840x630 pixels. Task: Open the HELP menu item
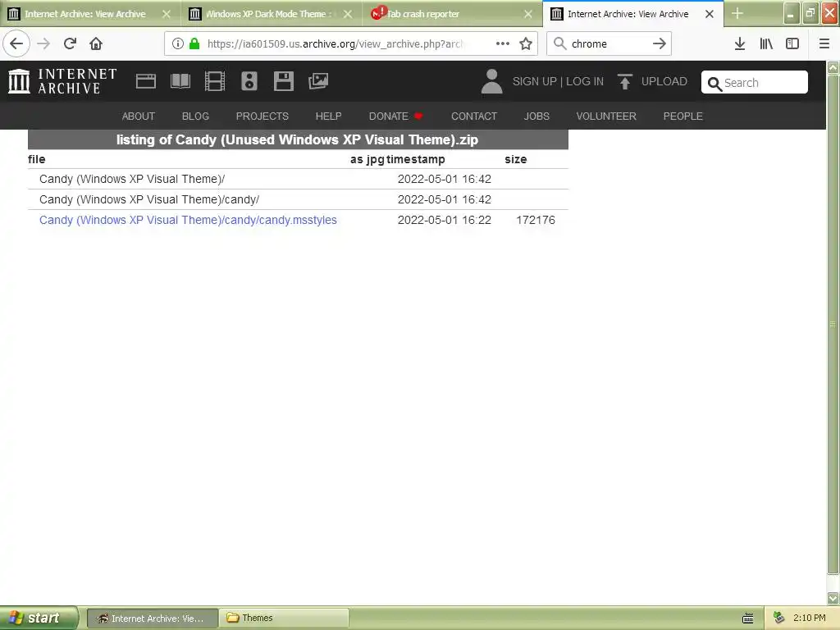(328, 116)
